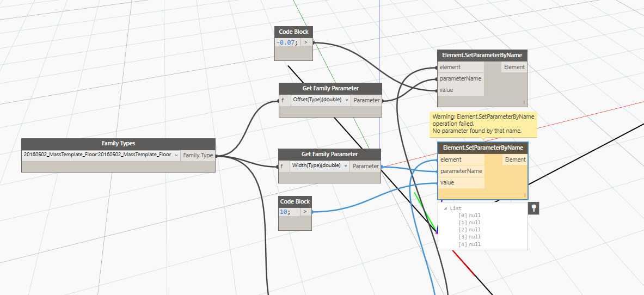Click the -0.07 Code Block title
Viewport: 644px width, 295px height.
293,32
